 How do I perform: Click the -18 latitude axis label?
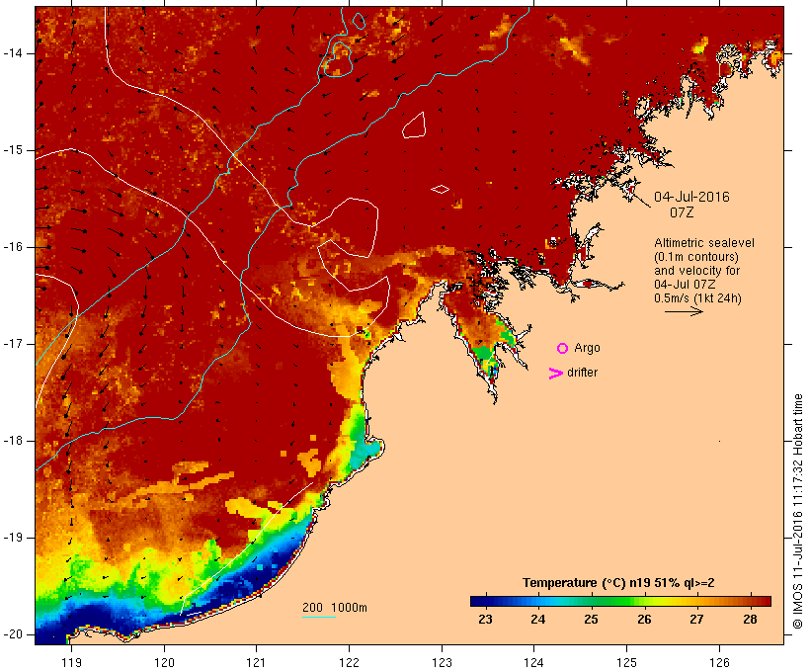pos(13,441)
